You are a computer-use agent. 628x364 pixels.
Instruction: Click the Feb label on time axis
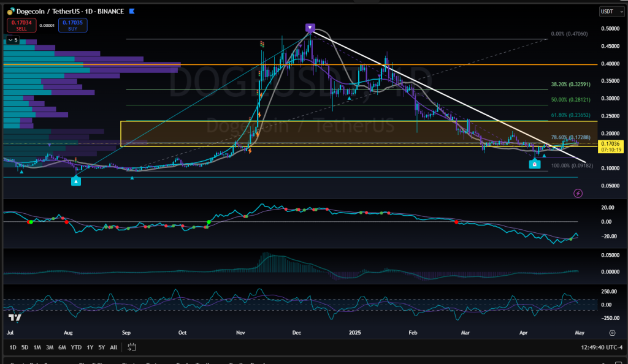point(413,333)
